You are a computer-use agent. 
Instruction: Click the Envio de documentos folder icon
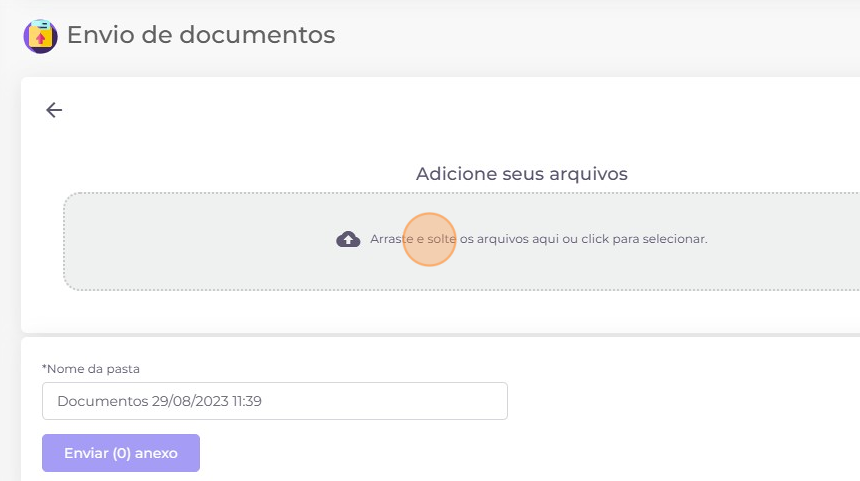point(40,36)
